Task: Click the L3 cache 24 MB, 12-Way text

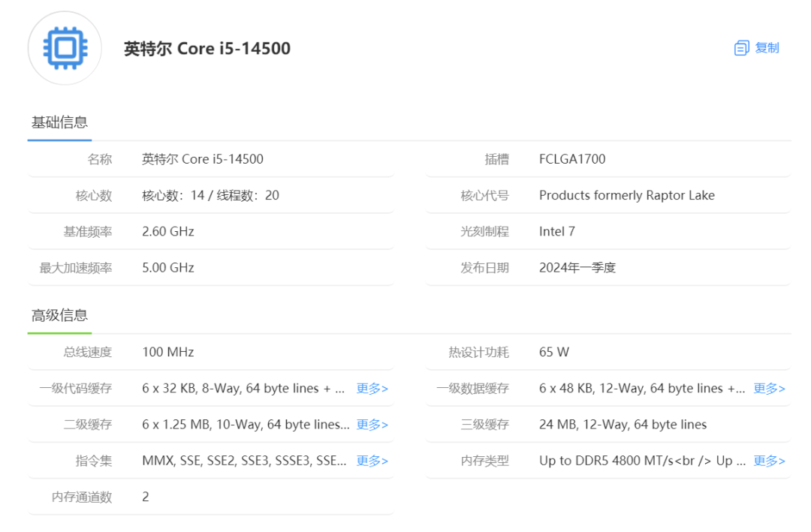Action: click(623, 425)
